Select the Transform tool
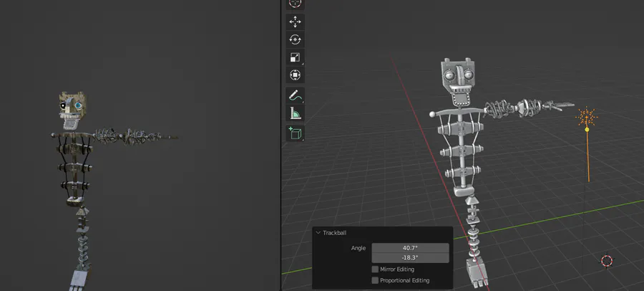Viewport: 644px width, 291px height. 295,75
